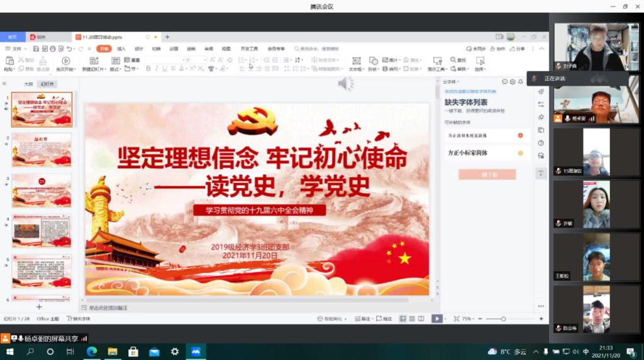Viewport: 644px width, 360px height.
Task: Toggle italic text formatting
Action: pyautogui.click(x=157, y=69)
